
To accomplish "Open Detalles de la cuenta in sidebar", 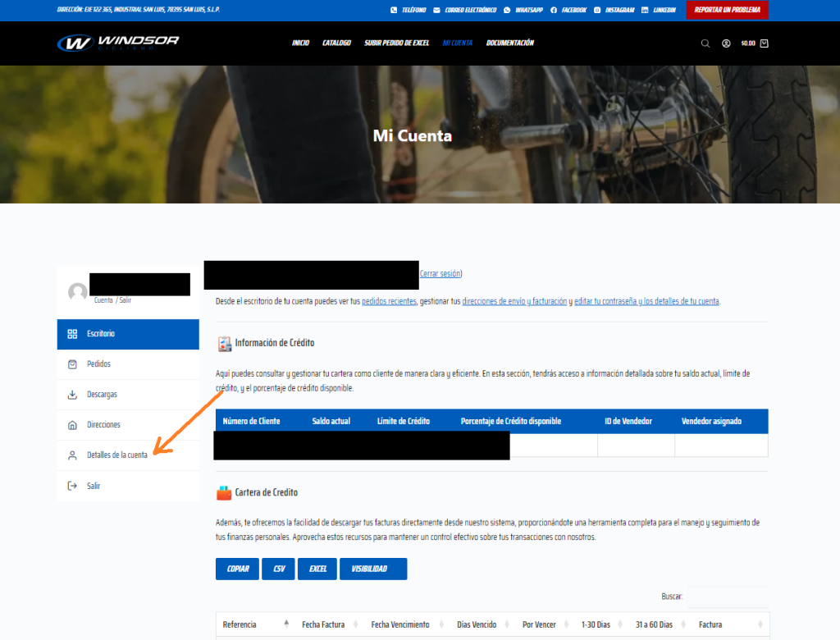I will coord(117,455).
